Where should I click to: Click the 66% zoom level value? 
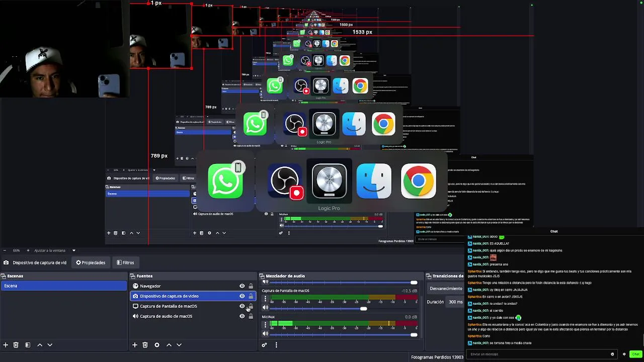pyautogui.click(x=17, y=250)
